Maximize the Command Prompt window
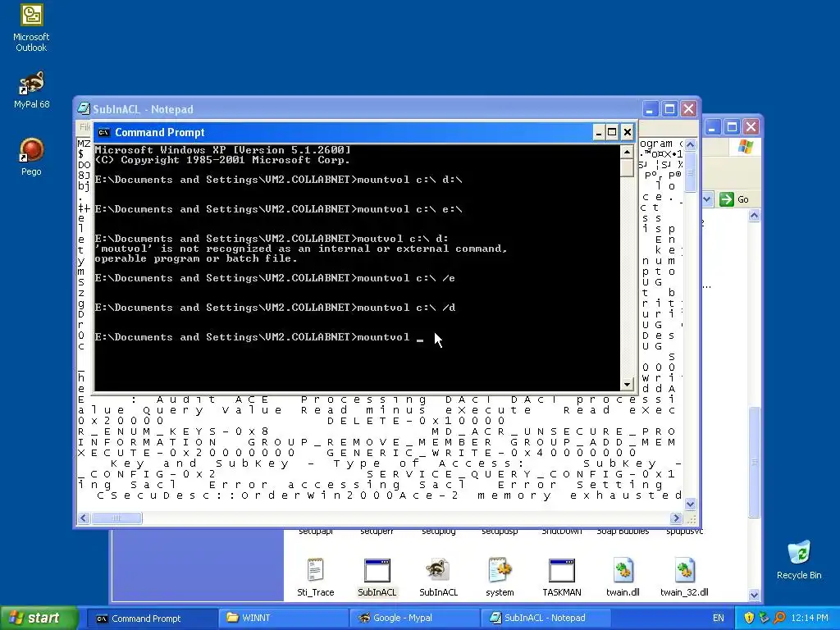 tap(612, 132)
